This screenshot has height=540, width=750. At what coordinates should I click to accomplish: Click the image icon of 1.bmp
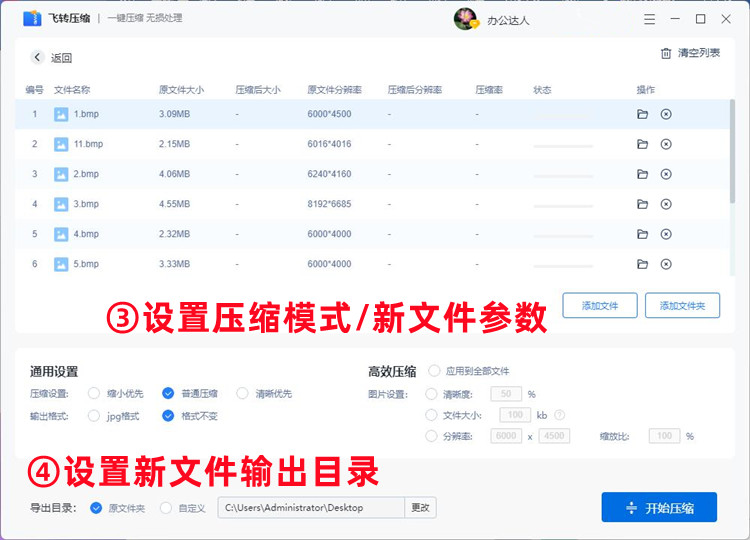click(61, 114)
